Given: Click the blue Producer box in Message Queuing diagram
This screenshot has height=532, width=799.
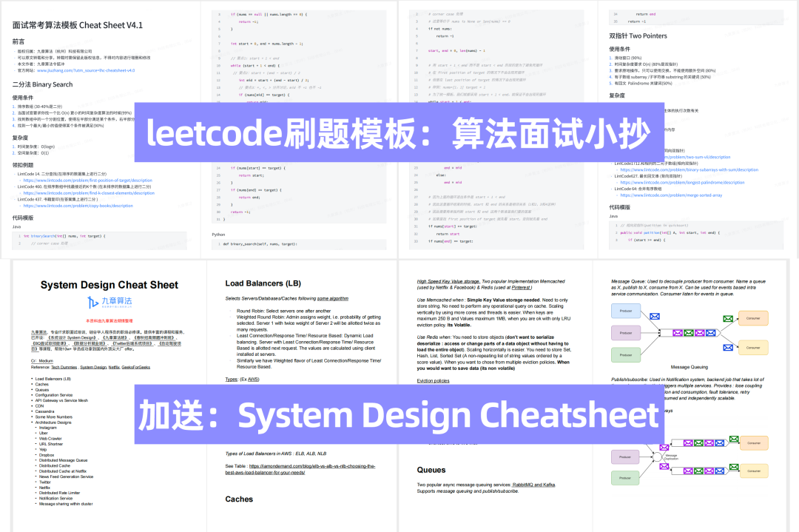Looking at the screenshot, I should click(625, 311).
